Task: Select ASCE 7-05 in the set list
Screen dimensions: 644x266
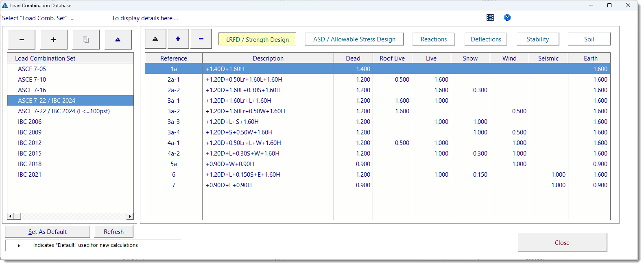Action: click(x=70, y=69)
